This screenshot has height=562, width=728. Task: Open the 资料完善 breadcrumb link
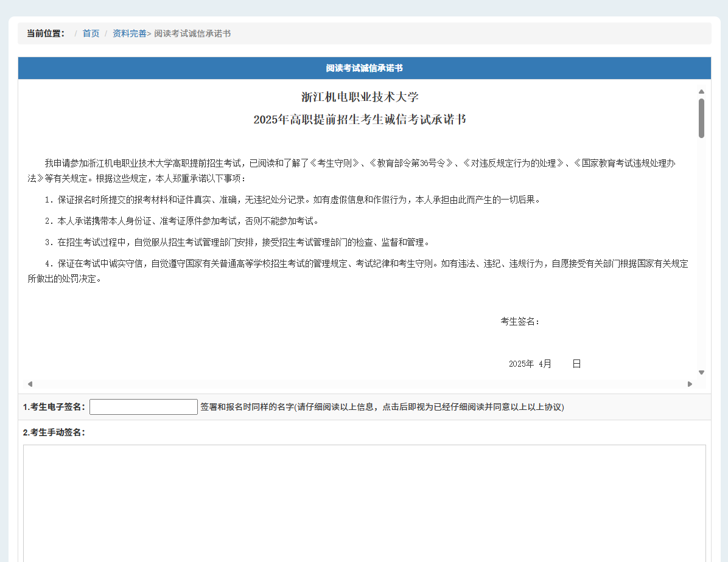tap(129, 33)
